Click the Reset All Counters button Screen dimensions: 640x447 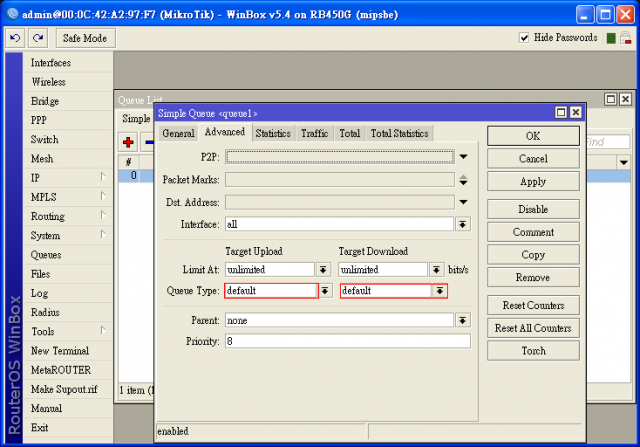pyautogui.click(x=533, y=328)
